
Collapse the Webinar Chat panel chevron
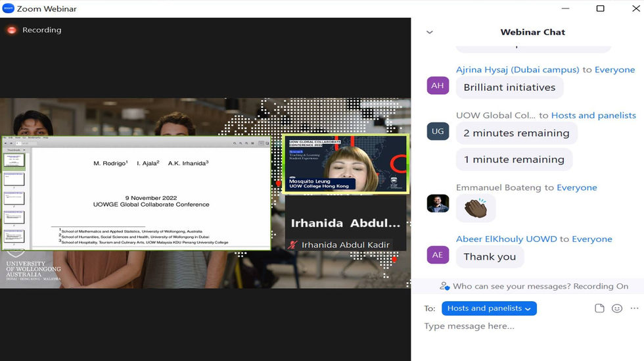click(x=430, y=32)
